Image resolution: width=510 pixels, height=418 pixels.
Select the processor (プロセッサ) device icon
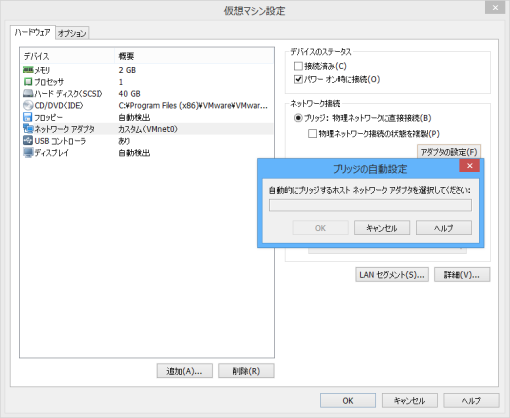pyautogui.click(x=28, y=82)
